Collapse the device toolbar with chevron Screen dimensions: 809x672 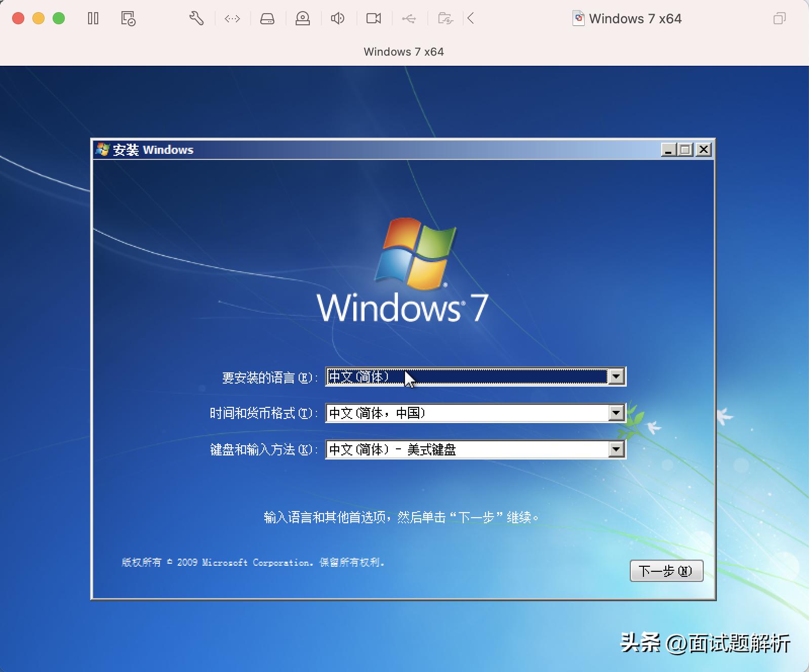point(471,19)
